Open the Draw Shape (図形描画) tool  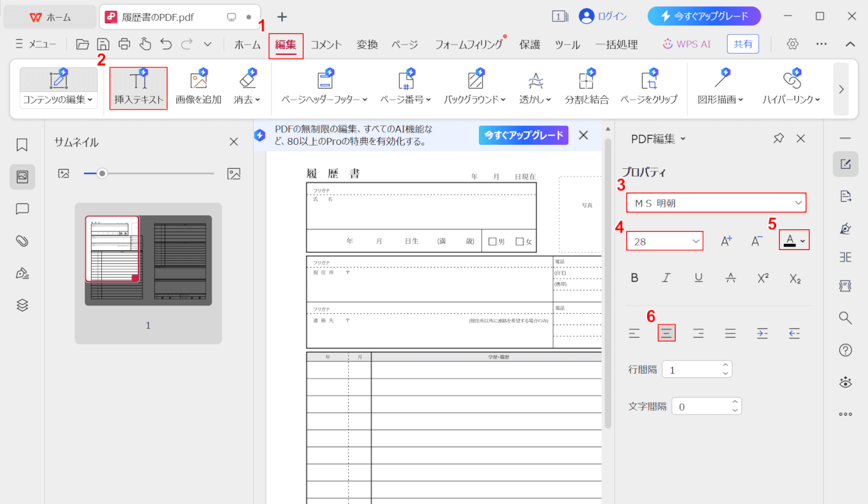pyautogui.click(x=721, y=88)
